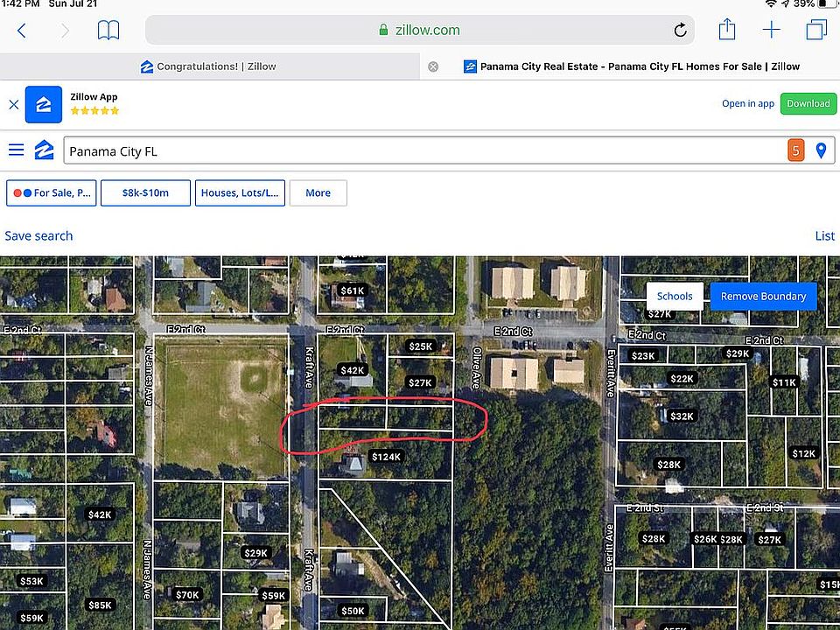The height and width of the screenshot is (630, 840).
Task: Tap the green Download button
Action: pyautogui.click(x=808, y=103)
